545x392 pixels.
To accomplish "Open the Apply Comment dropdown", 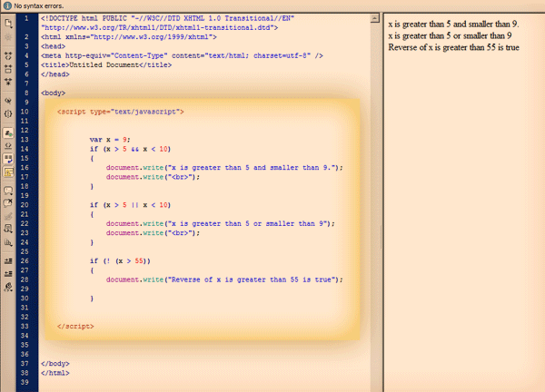I will pos(8,191).
